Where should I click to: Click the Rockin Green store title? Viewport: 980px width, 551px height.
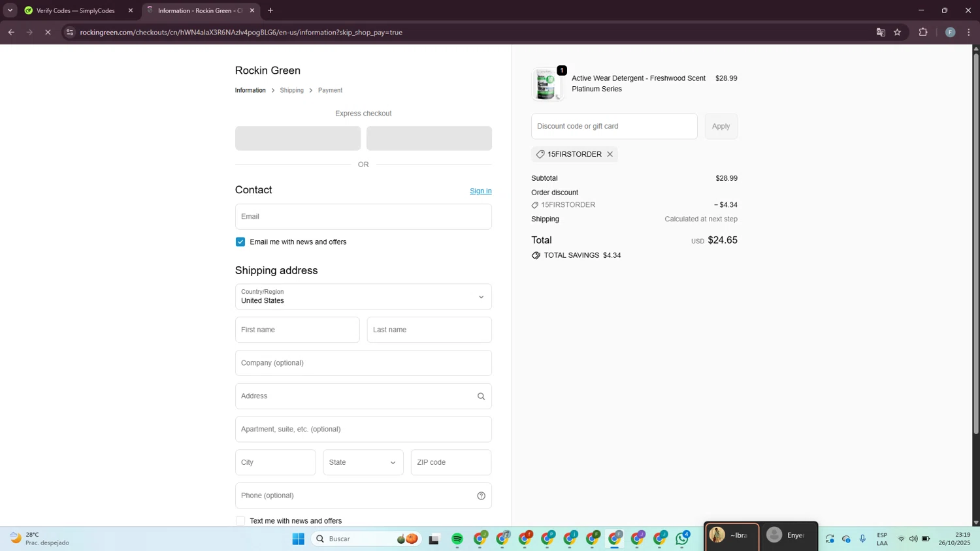coord(268,71)
